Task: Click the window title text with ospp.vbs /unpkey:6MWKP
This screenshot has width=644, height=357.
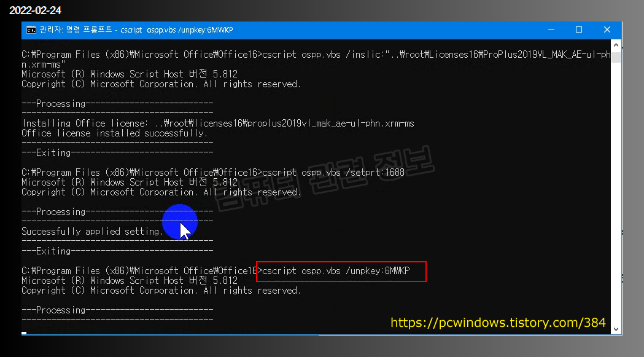Action: pos(136,30)
